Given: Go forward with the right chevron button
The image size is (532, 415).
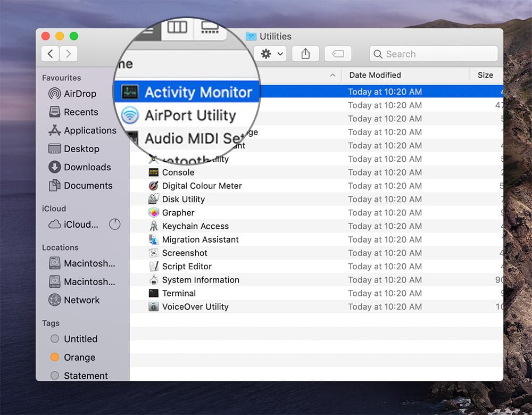Looking at the screenshot, I should pyautogui.click(x=68, y=54).
